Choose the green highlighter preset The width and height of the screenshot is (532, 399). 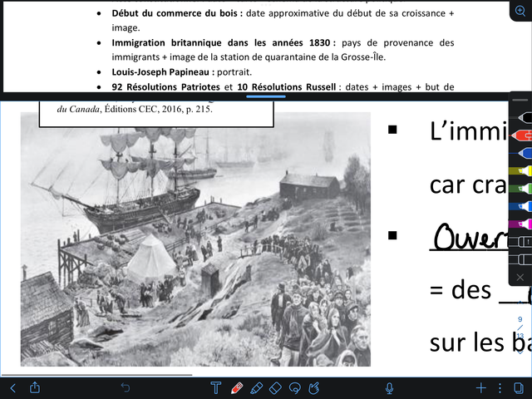pos(520,189)
